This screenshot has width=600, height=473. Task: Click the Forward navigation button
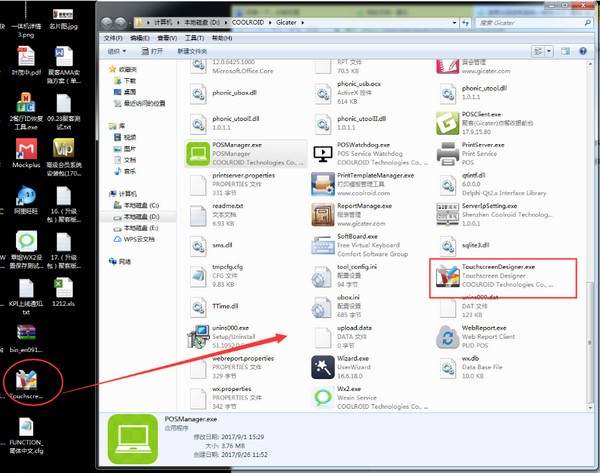click(121, 23)
